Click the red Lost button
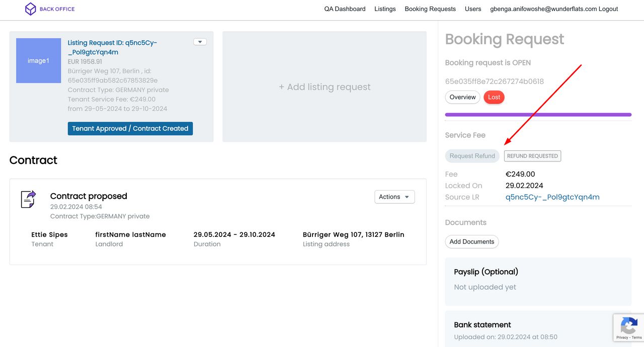This screenshot has width=644, height=347. tap(494, 97)
